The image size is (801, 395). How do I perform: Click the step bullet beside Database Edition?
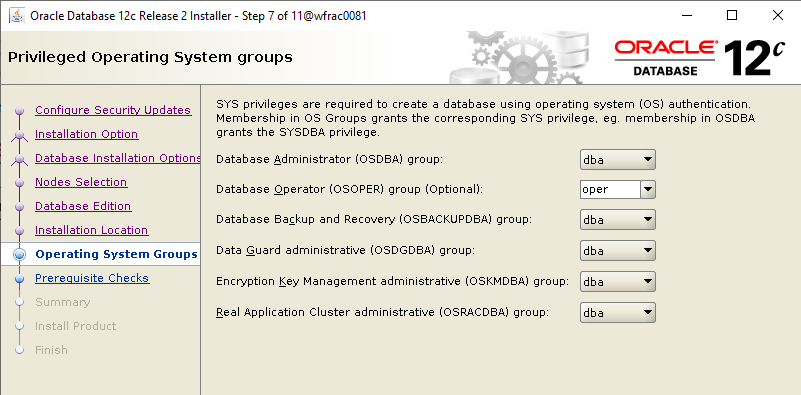20,206
